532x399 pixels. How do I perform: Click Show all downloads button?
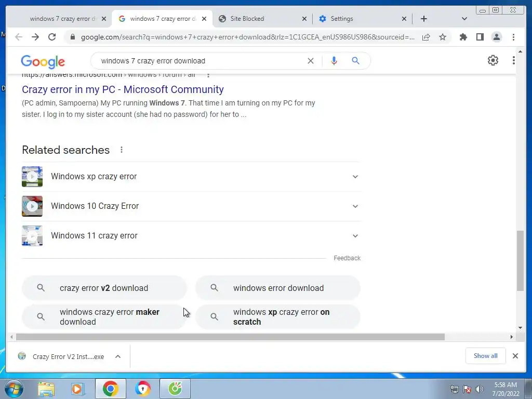[x=486, y=356]
